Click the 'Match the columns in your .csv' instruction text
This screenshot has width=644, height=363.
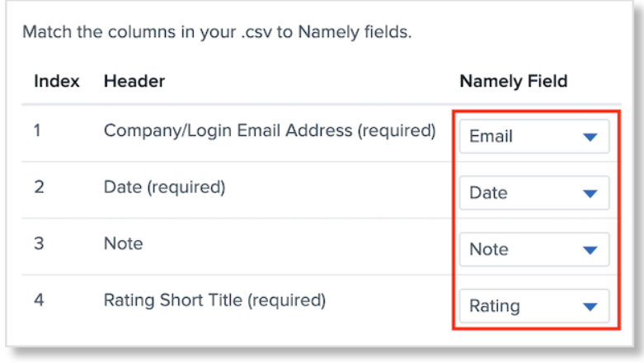pos(216,33)
